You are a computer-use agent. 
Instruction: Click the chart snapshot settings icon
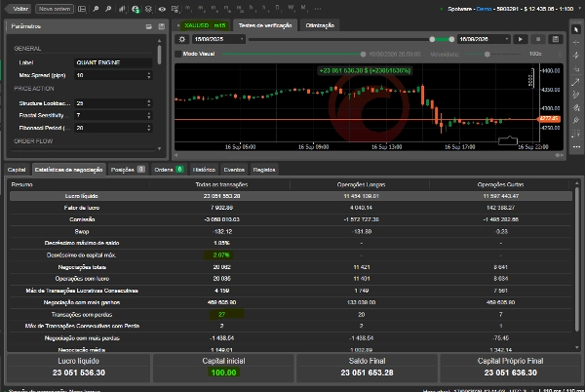click(x=175, y=9)
